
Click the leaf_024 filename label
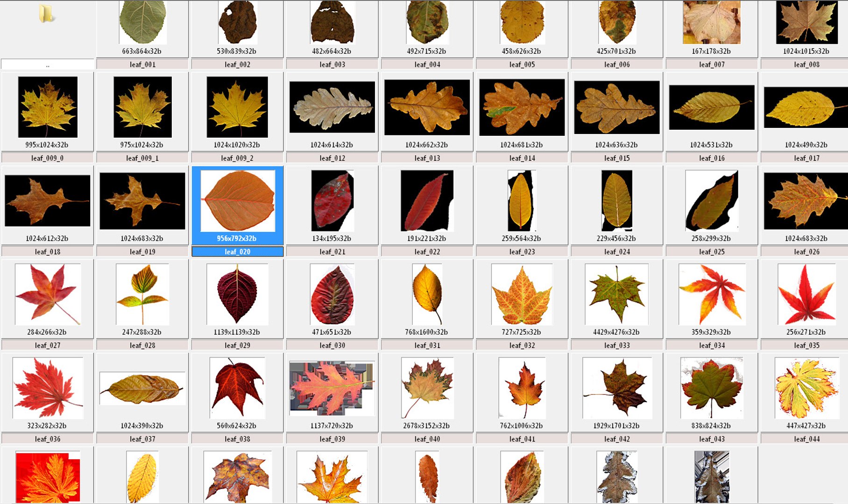pos(617,252)
